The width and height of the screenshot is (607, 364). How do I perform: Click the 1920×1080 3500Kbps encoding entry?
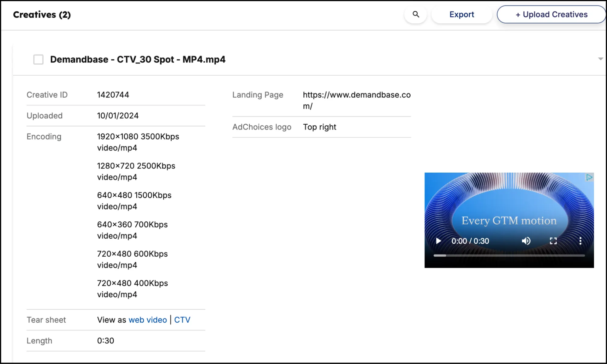[138, 137]
